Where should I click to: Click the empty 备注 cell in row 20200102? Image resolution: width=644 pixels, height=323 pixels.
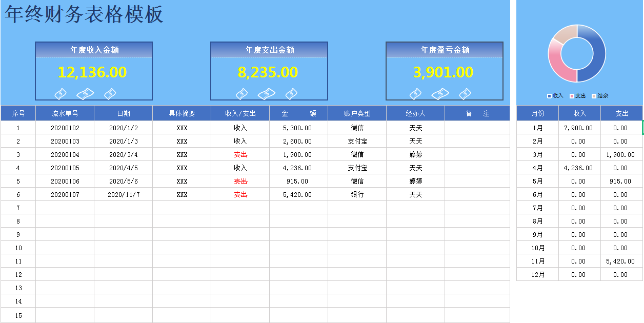coord(477,128)
